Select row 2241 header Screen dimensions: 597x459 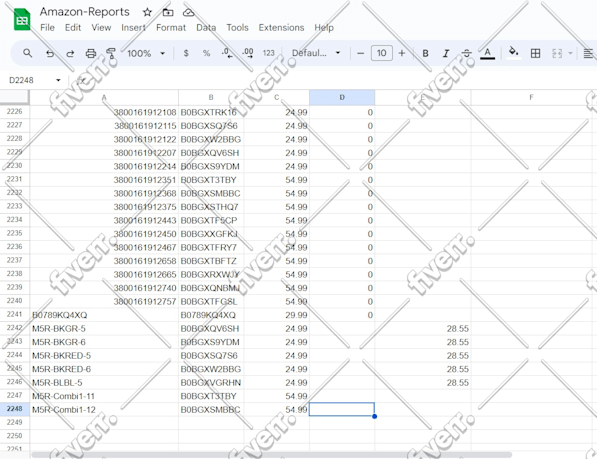[14, 314]
